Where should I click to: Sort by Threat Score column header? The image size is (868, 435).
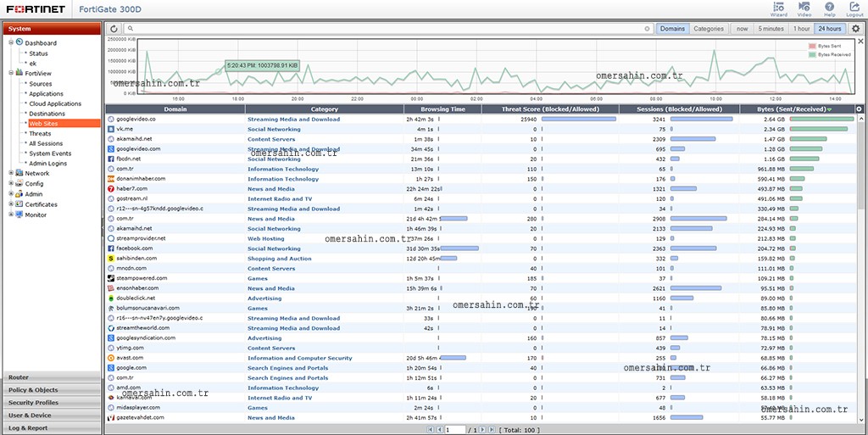(550, 109)
